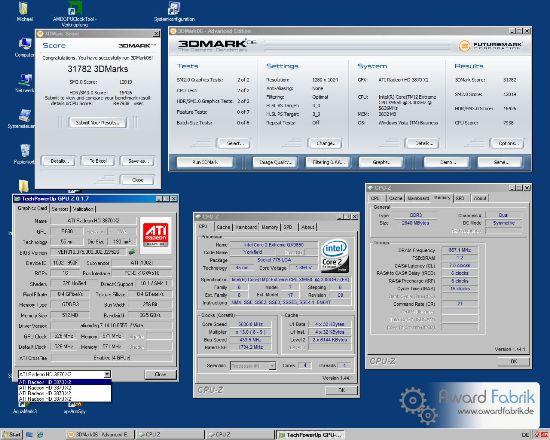Select the Graphics Card tab in GPU-Z
Viewport: 550px width, 440px height.
point(32,208)
